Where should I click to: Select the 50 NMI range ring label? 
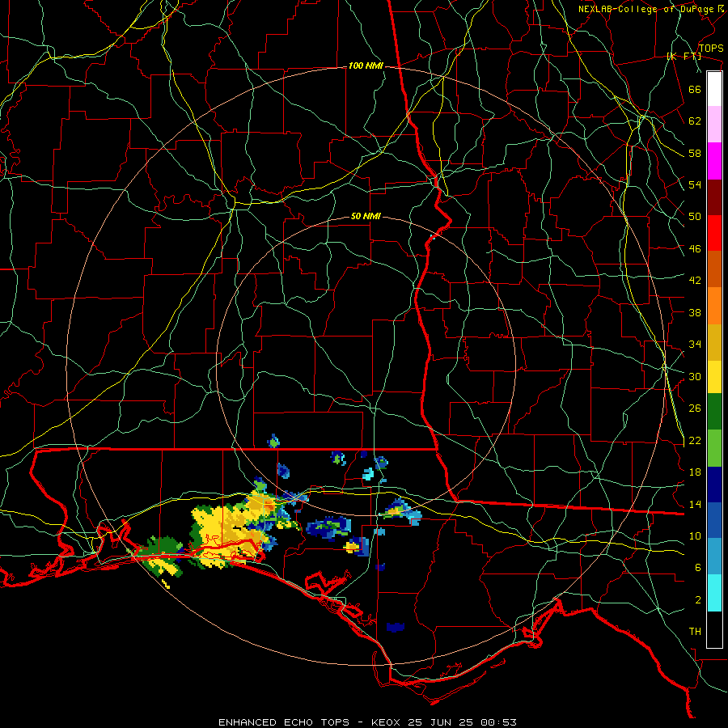click(x=366, y=216)
